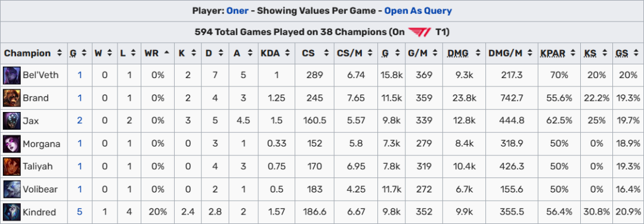This screenshot has width=644, height=224.
Task: Click Bel'Veth's 1 game count link
Action: [80, 75]
